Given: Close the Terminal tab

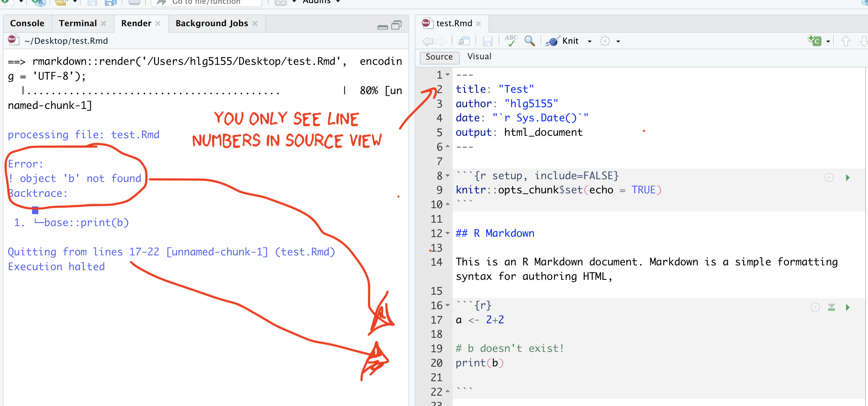Looking at the screenshot, I should (103, 23).
